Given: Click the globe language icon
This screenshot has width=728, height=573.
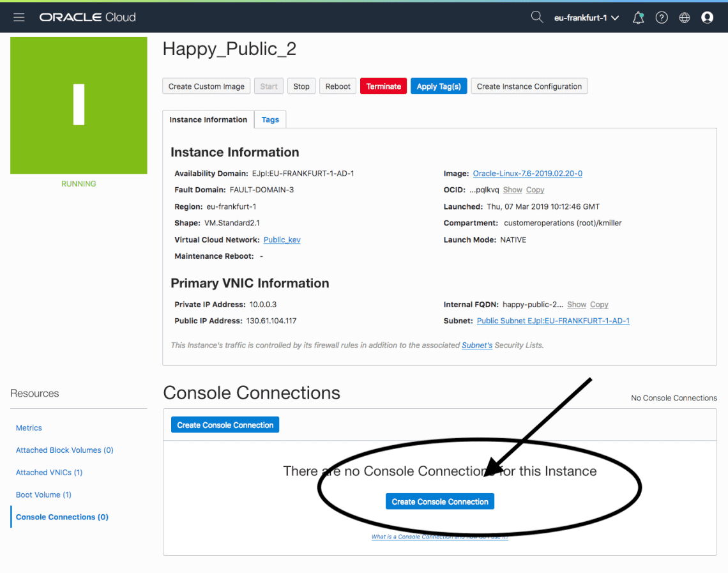Looking at the screenshot, I should (685, 18).
